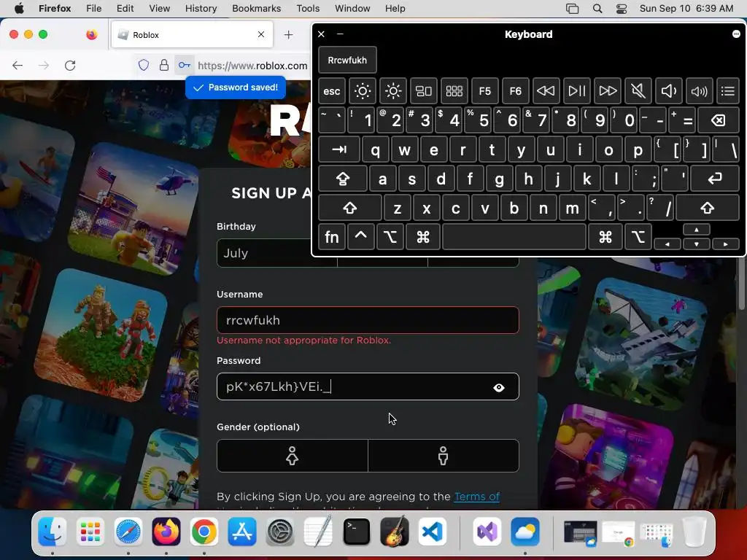This screenshot has width=747, height=560.
Task: Tap the fast-forward media key
Action: (608, 91)
